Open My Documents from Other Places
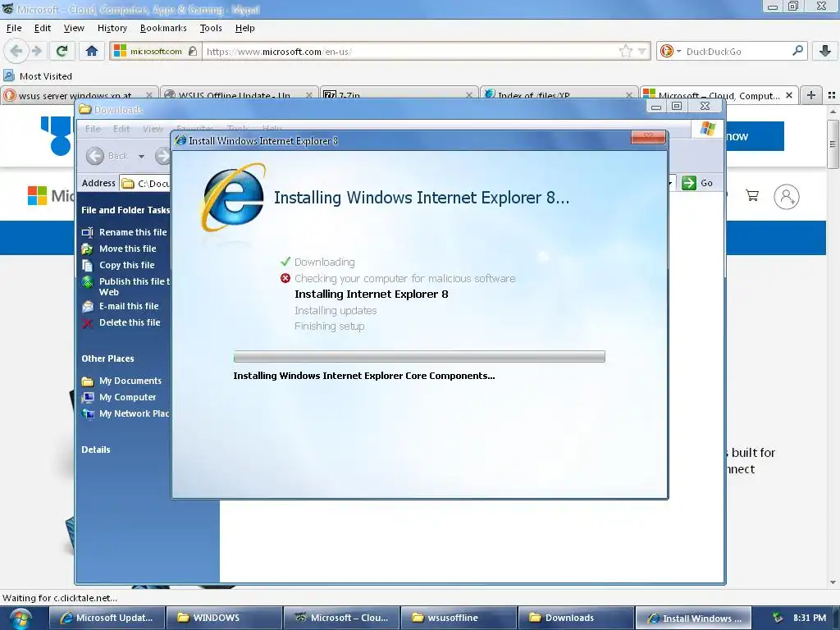The width and height of the screenshot is (840, 630). 121,381
